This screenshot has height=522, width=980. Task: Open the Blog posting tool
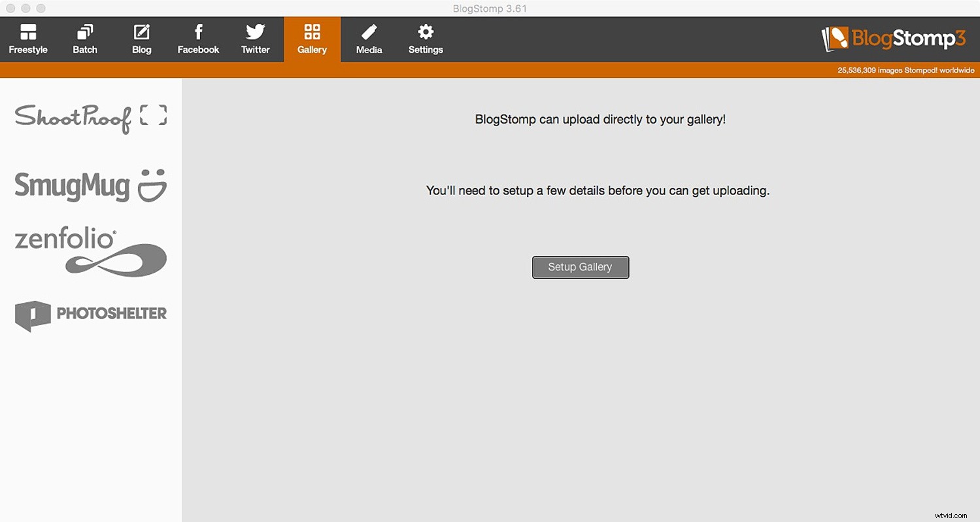(x=141, y=39)
